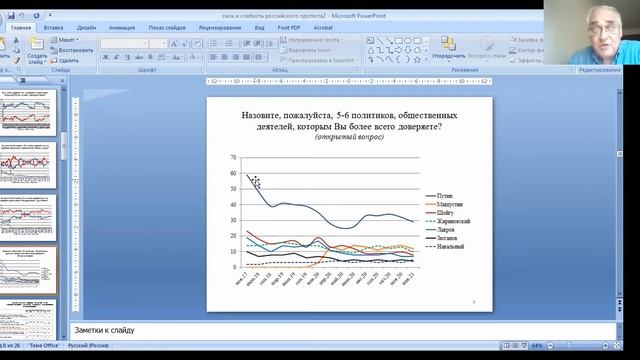Switch to the Вставка ribbon tab
The image size is (640, 360).
(x=53, y=28)
